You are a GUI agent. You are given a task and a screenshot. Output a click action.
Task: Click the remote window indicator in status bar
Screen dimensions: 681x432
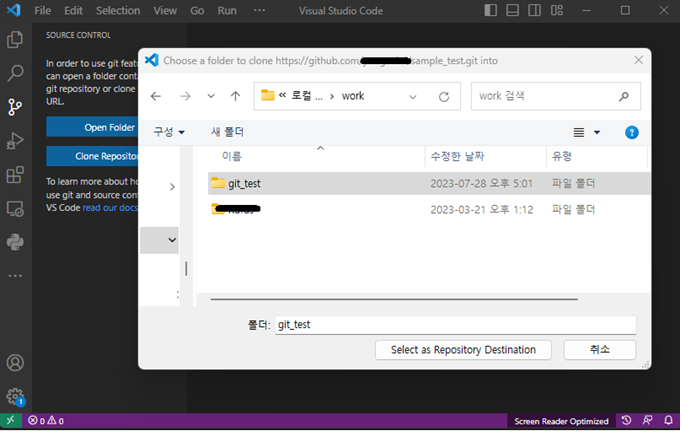coord(10,420)
